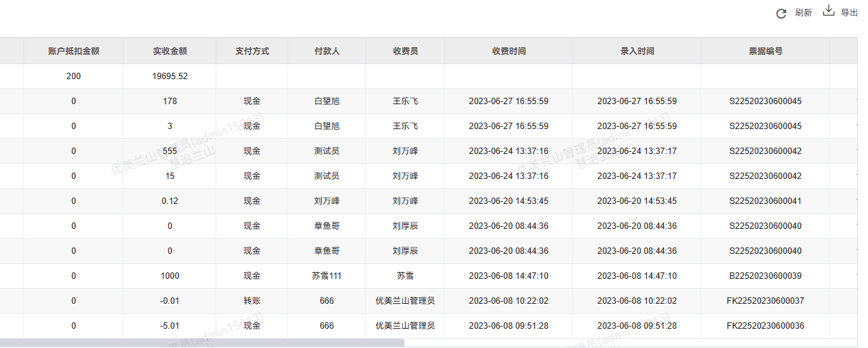Click the 账户抵扣金额 column header
The height and width of the screenshot is (348, 868).
tap(73, 51)
